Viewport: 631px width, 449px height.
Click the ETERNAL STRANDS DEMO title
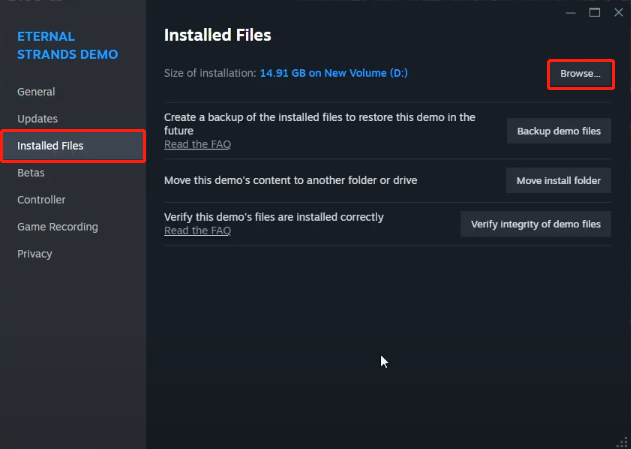click(x=68, y=45)
